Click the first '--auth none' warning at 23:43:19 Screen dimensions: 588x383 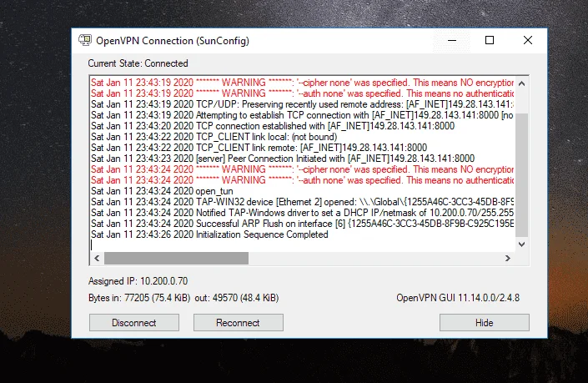tap(302, 93)
